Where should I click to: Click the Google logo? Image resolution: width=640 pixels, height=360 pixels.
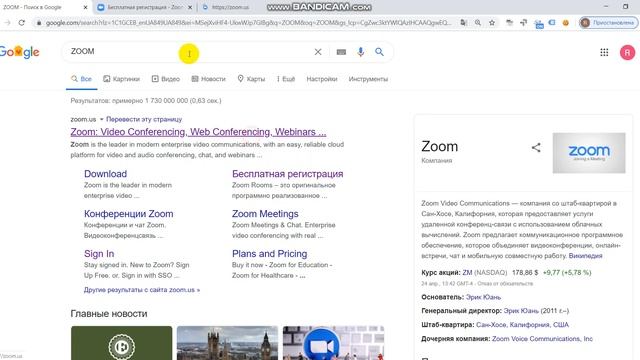pyautogui.click(x=20, y=52)
